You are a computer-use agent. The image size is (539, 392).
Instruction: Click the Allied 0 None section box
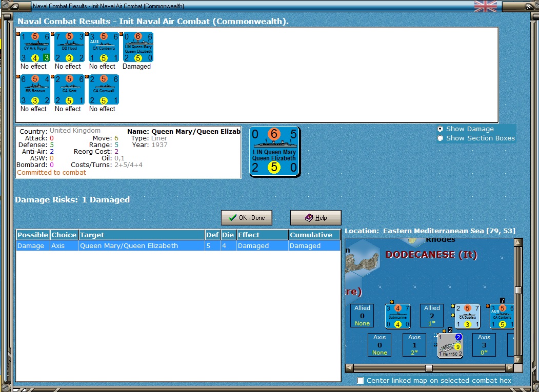pyautogui.click(x=362, y=316)
